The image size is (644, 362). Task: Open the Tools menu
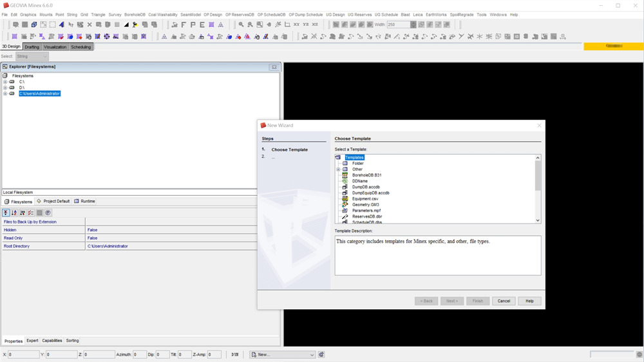pyautogui.click(x=481, y=14)
